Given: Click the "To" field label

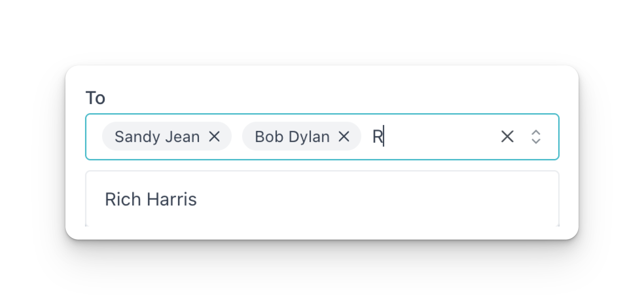Looking at the screenshot, I should 95,98.
